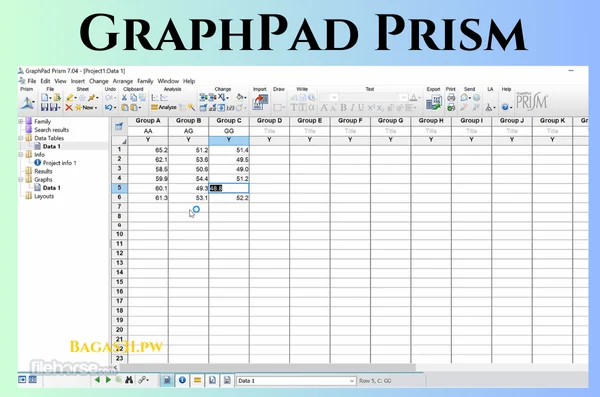
Task: Click the red X delete sheet icon
Action: click(69, 108)
